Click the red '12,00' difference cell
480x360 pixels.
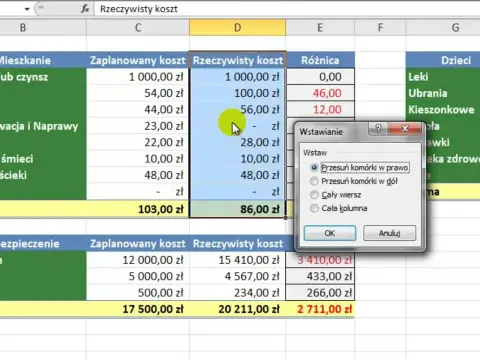(320, 109)
